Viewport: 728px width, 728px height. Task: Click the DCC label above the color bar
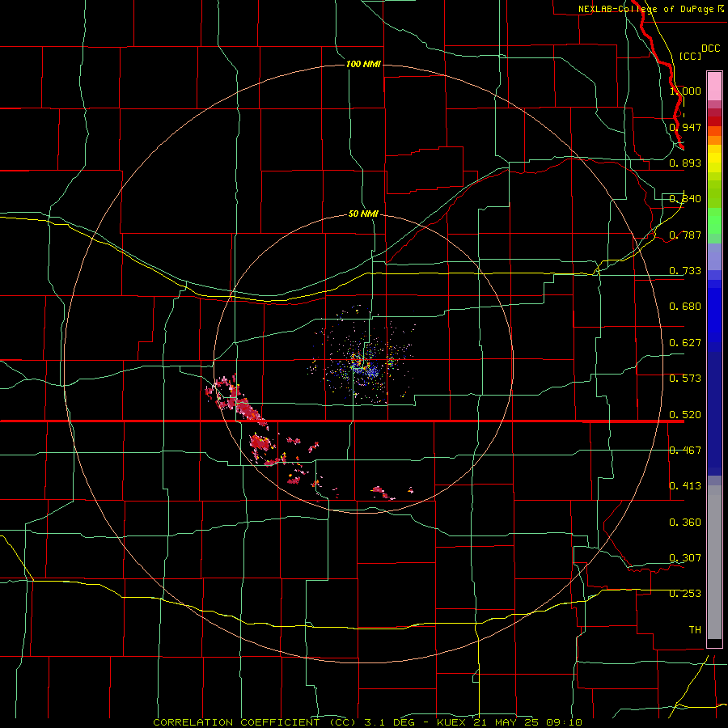[711, 49]
